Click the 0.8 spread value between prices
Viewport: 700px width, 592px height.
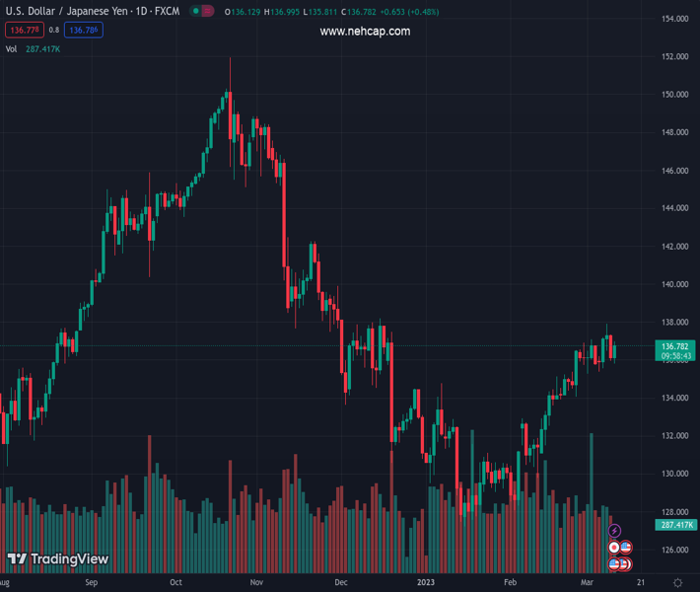click(53, 31)
